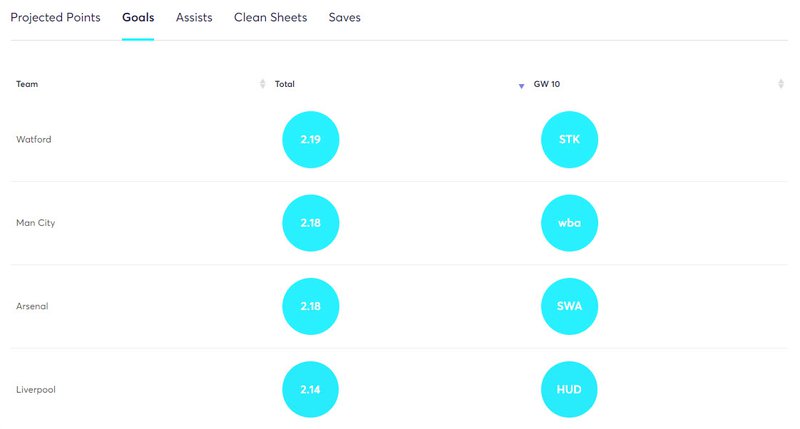Sort by the GW 10 column arrows
800x429 pixels.
781,84
